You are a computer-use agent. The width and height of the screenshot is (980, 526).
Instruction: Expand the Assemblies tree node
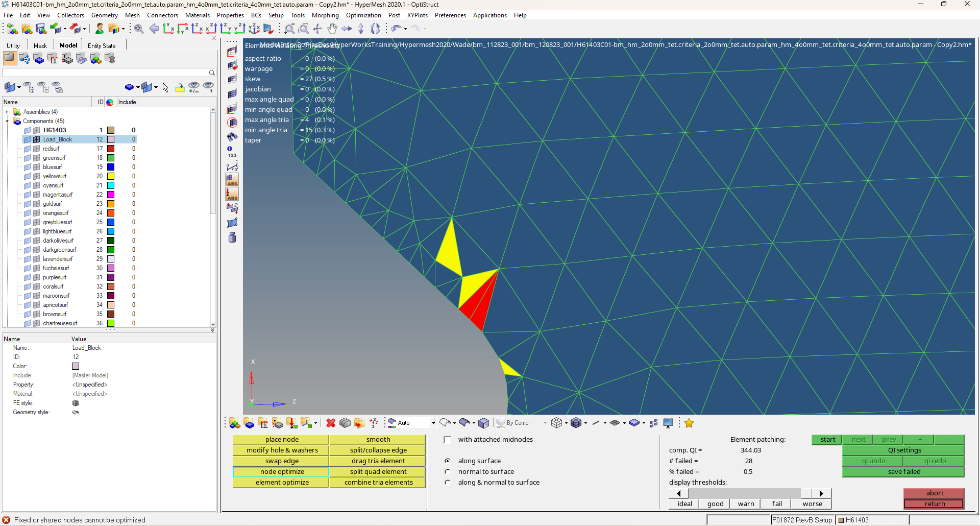coord(8,112)
